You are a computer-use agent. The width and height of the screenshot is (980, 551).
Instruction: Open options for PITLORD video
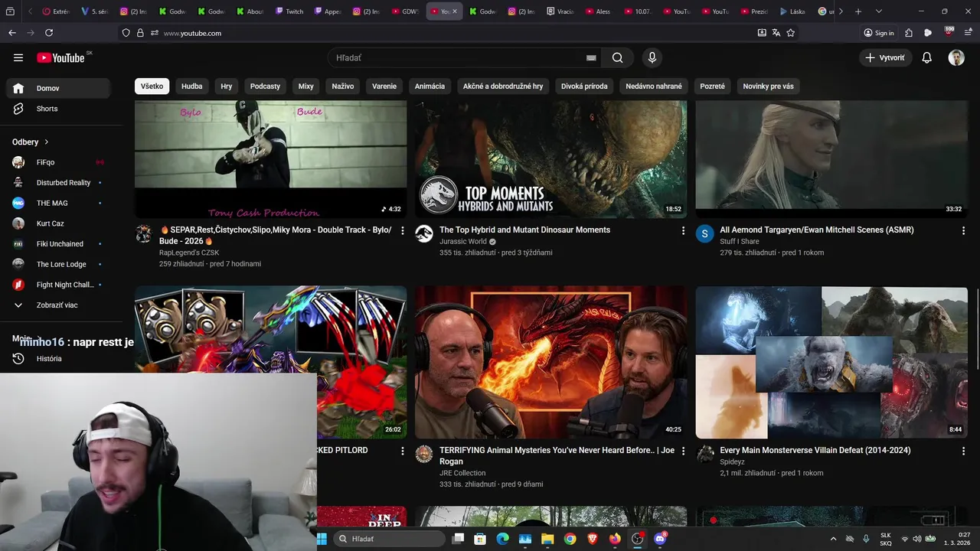403,451
